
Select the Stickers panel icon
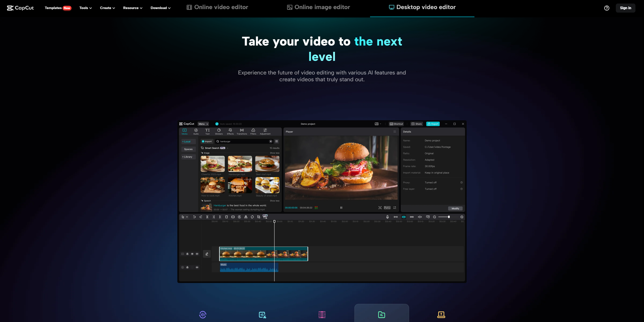[x=219, y=131]
